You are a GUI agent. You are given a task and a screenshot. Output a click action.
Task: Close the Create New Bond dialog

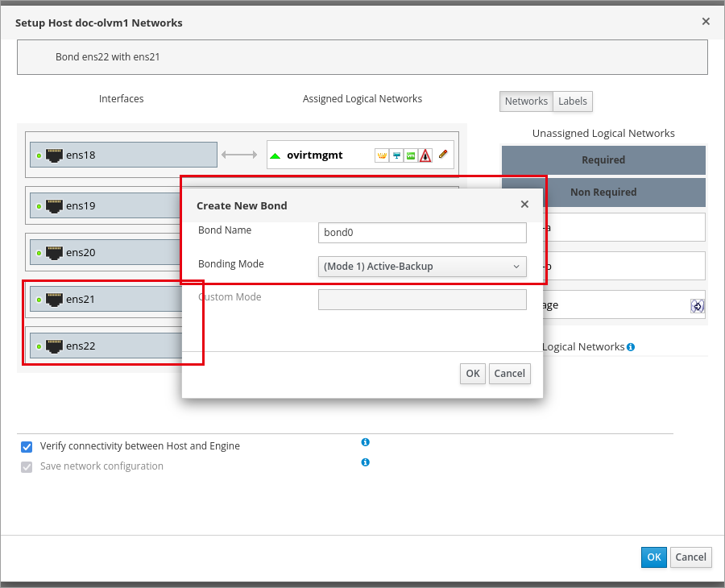pyautogui.click(x=524, y=205)
